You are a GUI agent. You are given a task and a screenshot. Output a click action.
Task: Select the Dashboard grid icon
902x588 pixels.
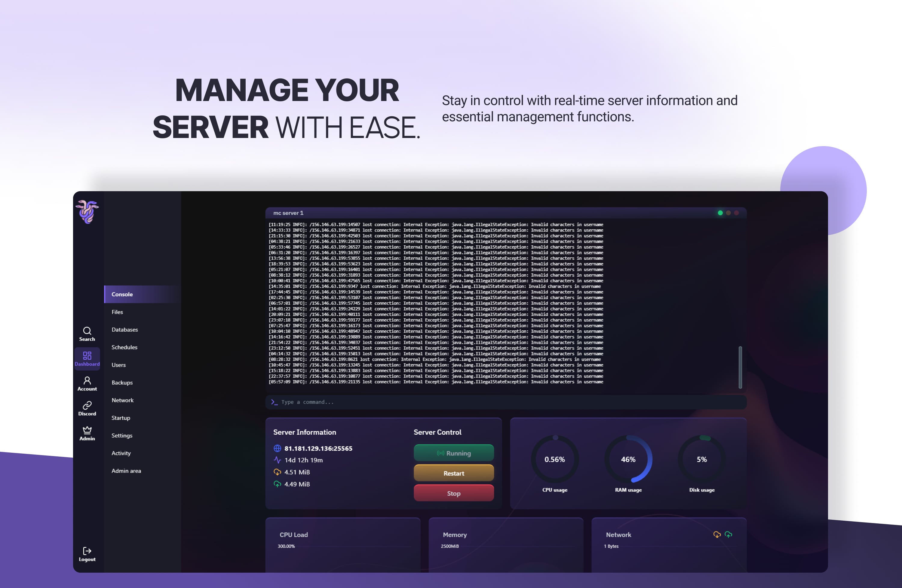(87, 356)
